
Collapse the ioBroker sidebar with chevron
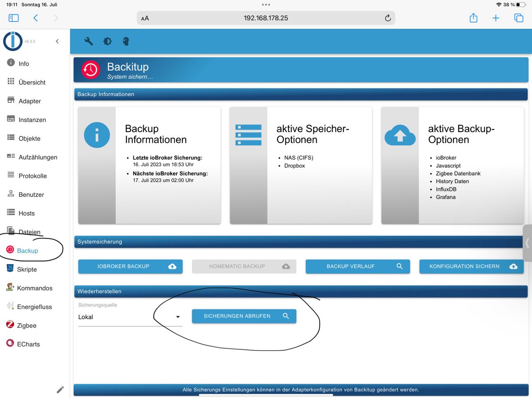point(57,41)
